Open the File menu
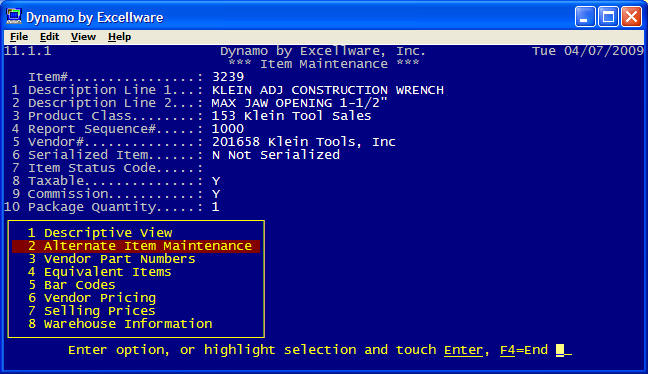 pyautogui.click(x=19, y=37)
